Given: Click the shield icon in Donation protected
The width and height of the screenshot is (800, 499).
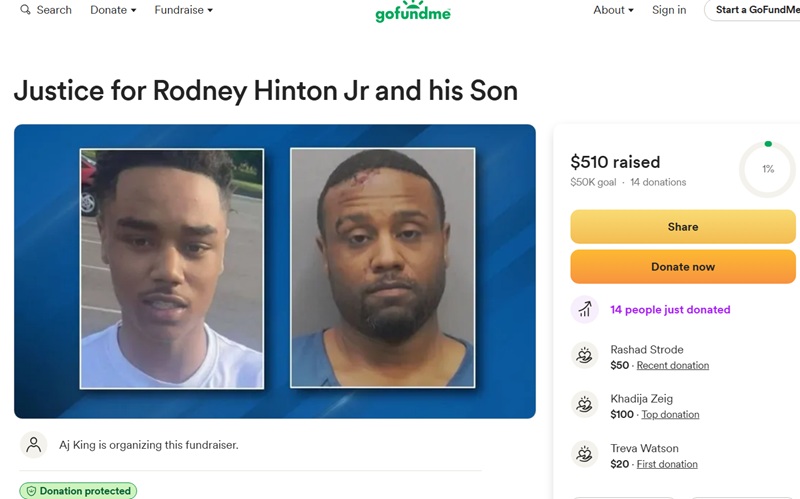Looking at the screenshot, I should tap(31, 491).
